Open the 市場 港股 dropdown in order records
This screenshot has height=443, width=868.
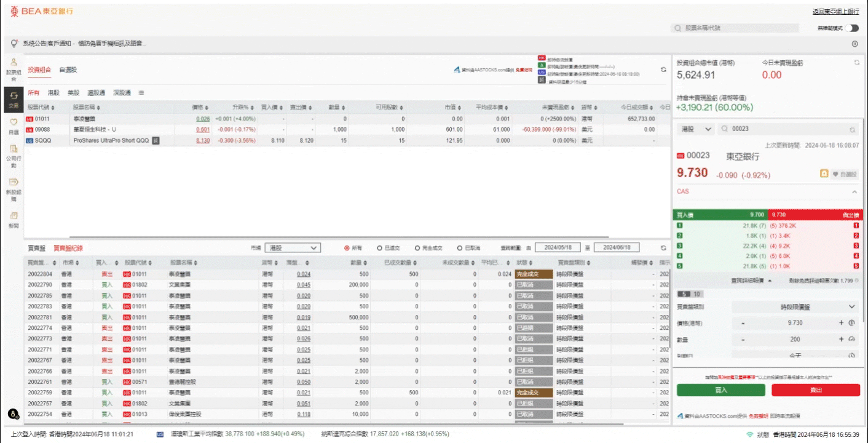pos(293,248)
